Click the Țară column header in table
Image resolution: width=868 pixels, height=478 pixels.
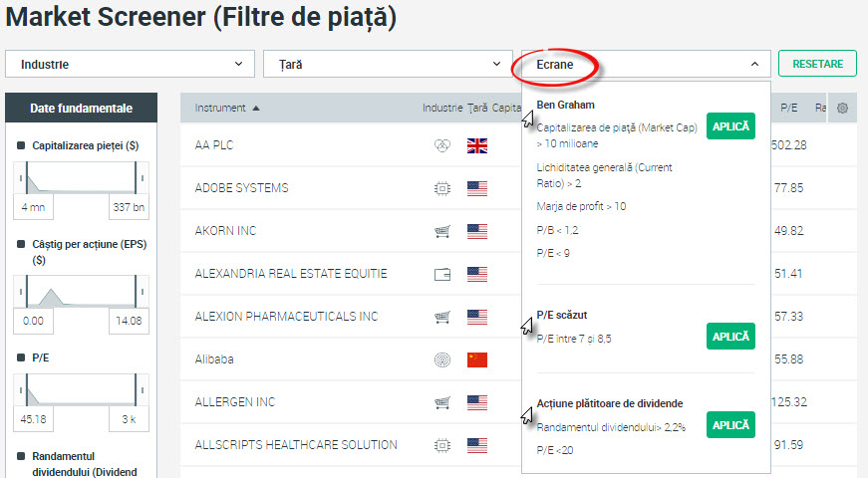[477, 108]
